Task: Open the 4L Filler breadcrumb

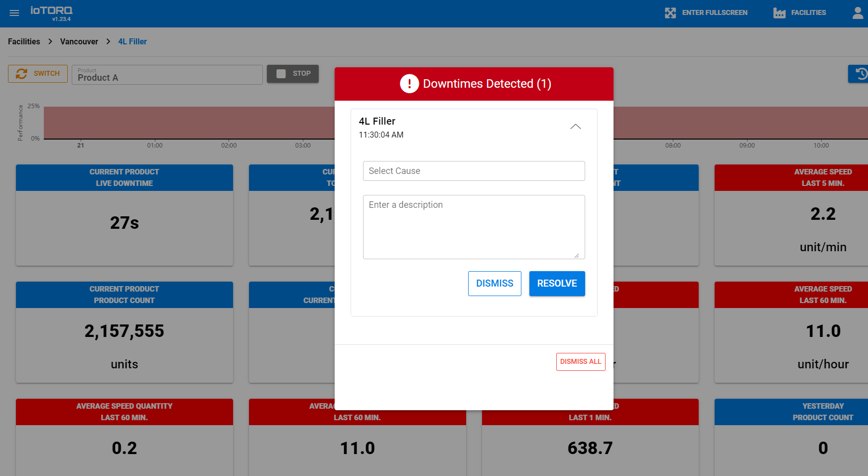Action: tap(132, 42)
